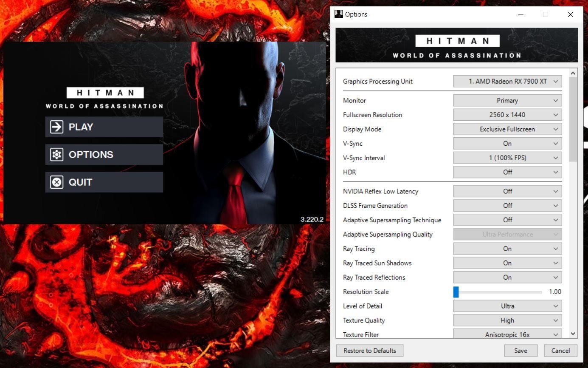Close the Options window
Viewport: 588px width, 368px height.
tap(571, 14)
